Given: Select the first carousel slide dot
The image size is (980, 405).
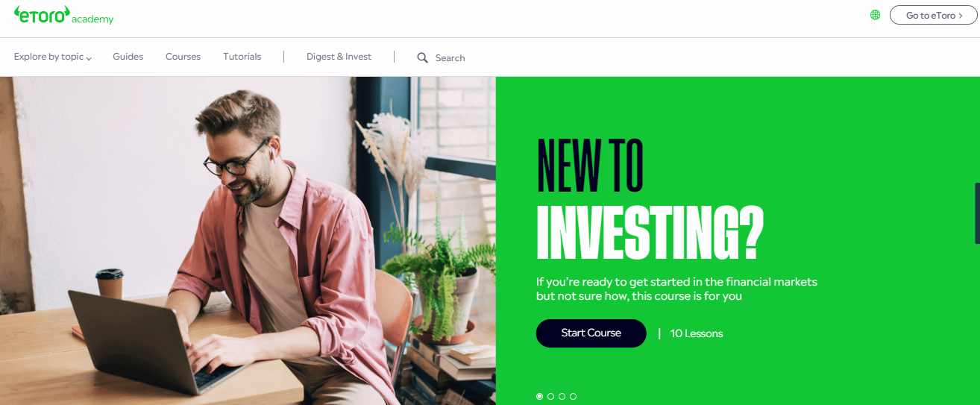Looking at the screenshot, I should (539, 397).
